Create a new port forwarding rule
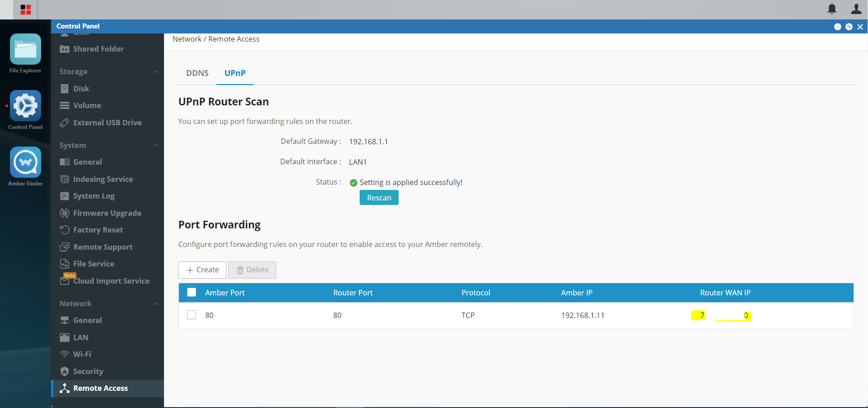Viewport: 868px width, 408px height. [202, 270]
